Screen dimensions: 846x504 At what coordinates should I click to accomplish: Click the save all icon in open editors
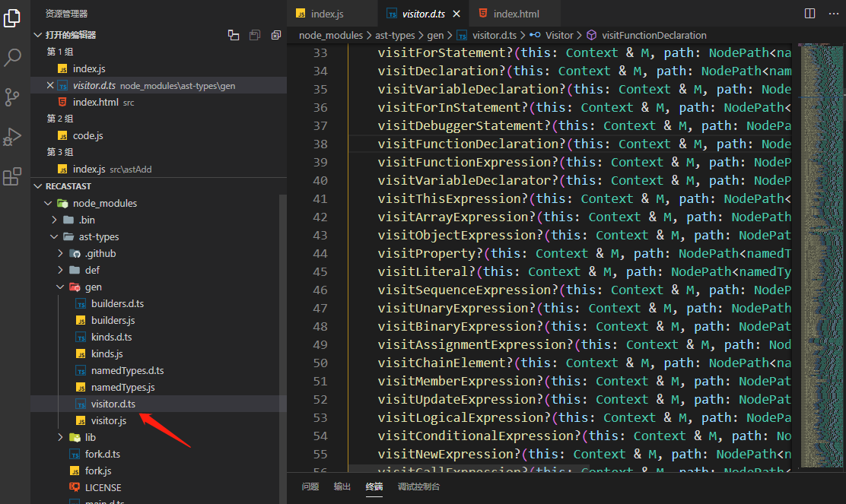[255, 35]
